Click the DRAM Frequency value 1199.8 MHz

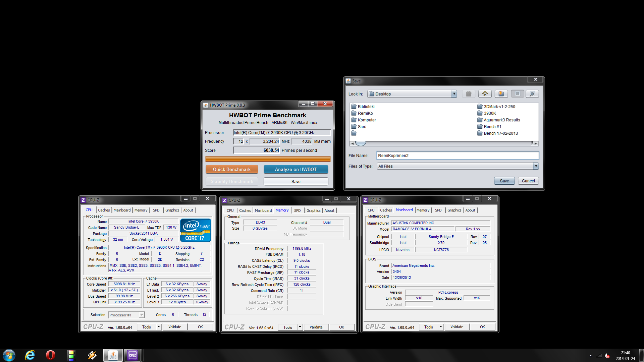(302, 248)
